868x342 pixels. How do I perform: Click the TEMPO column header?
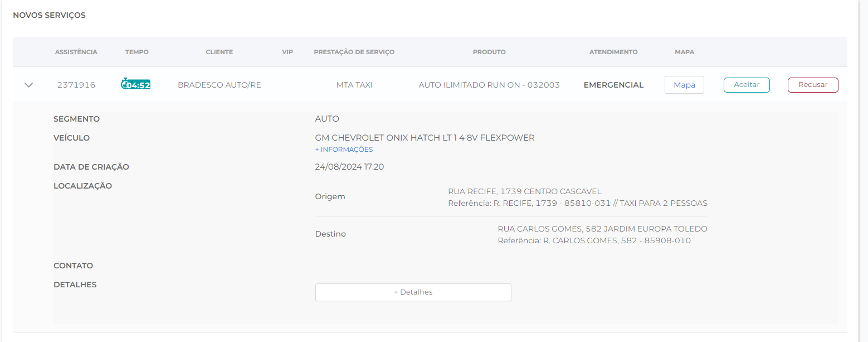137,52
